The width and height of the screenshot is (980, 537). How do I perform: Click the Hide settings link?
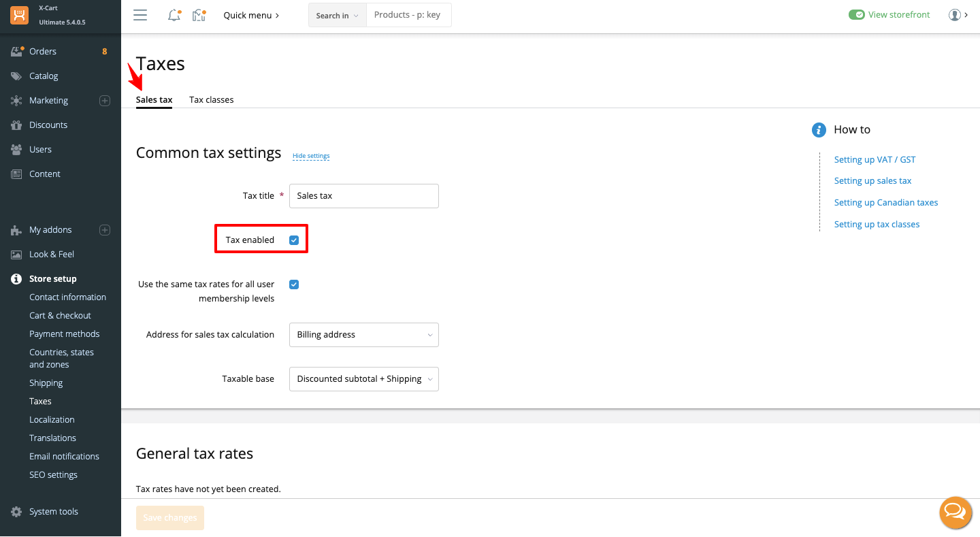[x=311, y=156]
